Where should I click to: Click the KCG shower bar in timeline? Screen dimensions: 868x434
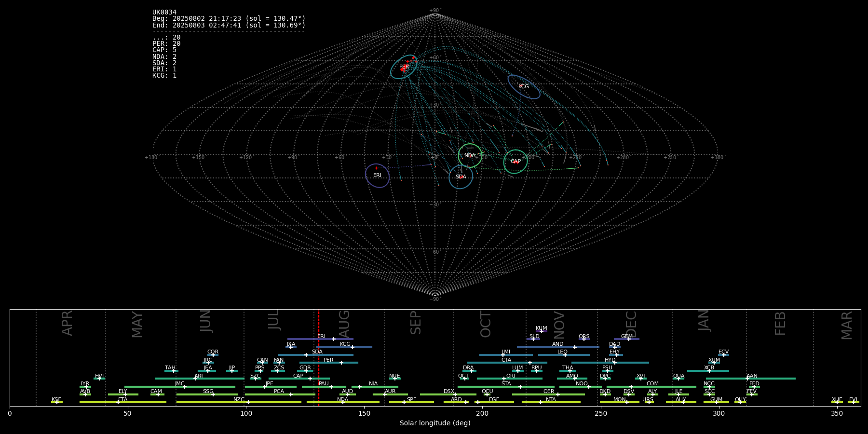[x=344, y=347]
